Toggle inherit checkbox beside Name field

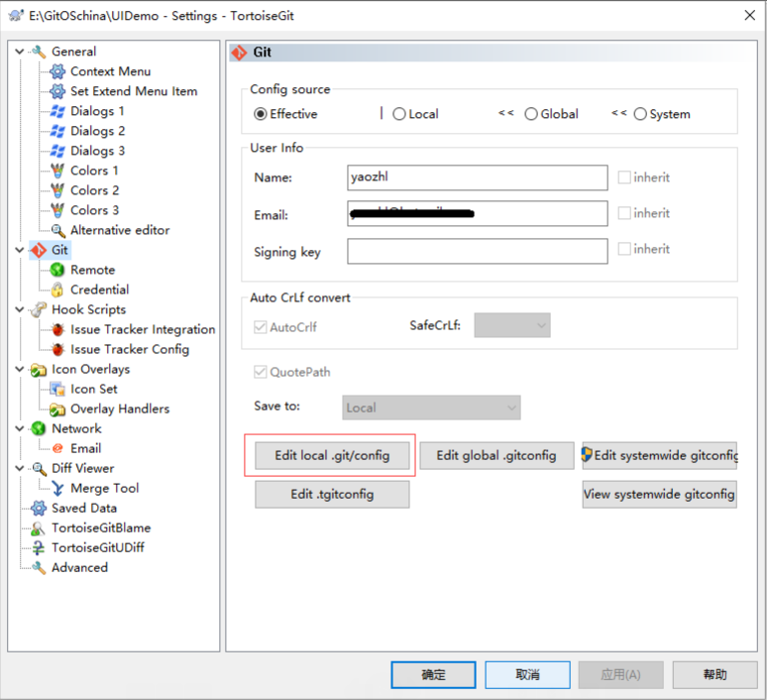click(624, 177)
